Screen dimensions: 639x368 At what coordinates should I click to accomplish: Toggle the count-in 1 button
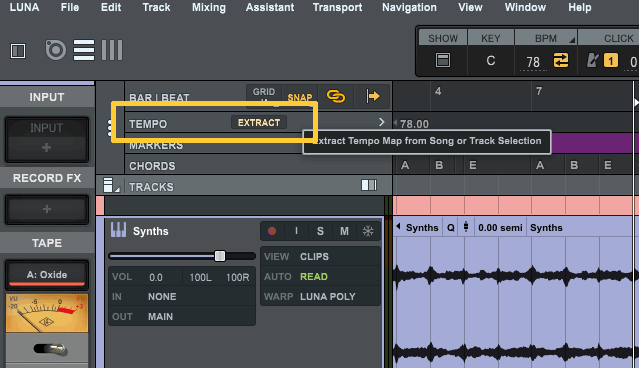tap(610, 61)
